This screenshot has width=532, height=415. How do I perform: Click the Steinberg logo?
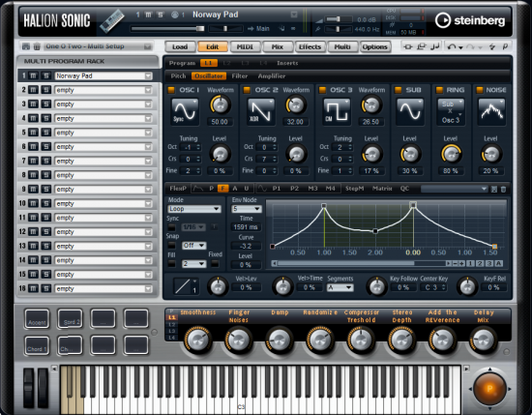(470, 20)
